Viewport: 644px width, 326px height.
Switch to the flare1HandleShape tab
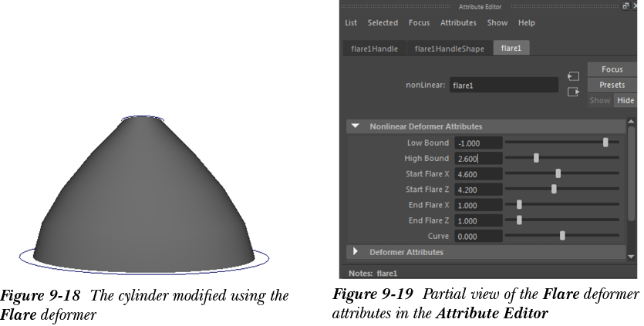pos(449,49)
